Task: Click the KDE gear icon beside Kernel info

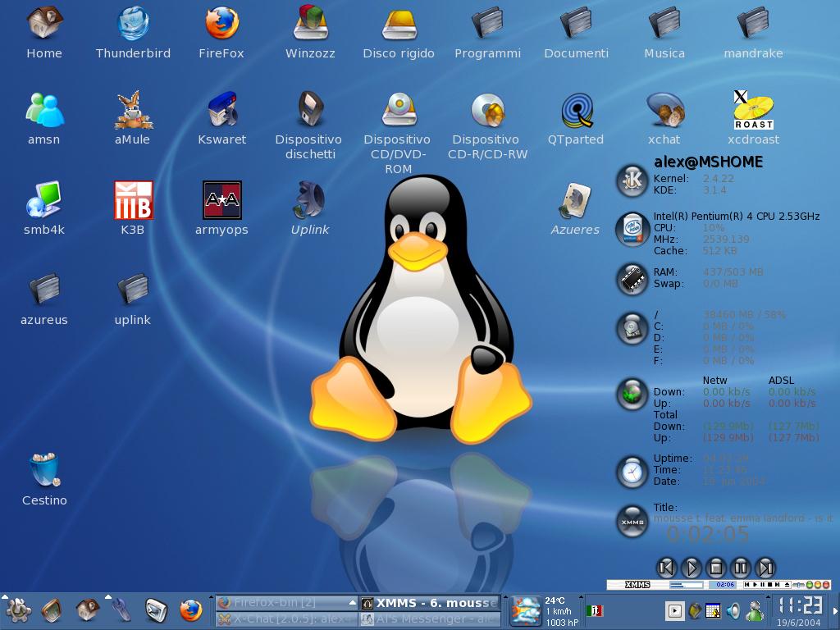Action: (632, 180)
